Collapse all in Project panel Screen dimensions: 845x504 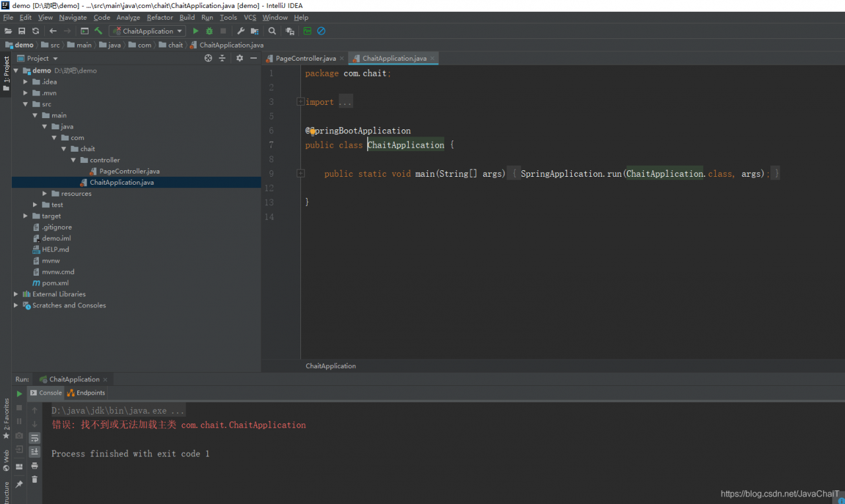(x=222, y=58)
